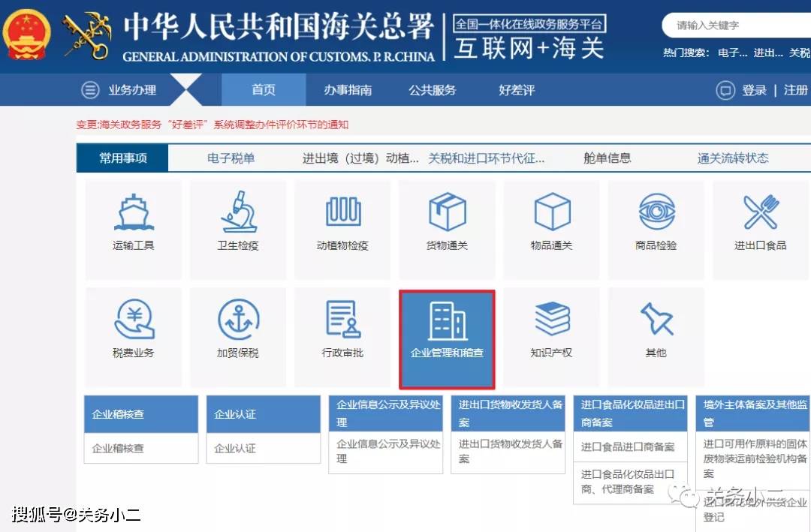Screen dimensions: 811x532
Task: Click the 进口食品化妆品进出口商备案 header
Action: [630, 413]
